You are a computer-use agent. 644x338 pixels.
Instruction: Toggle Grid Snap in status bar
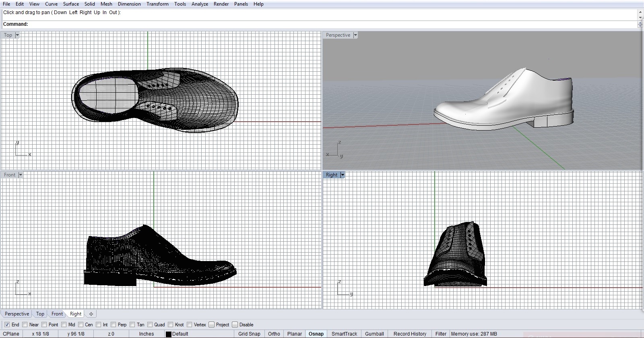pyautogui.click(x=249, y=334)
